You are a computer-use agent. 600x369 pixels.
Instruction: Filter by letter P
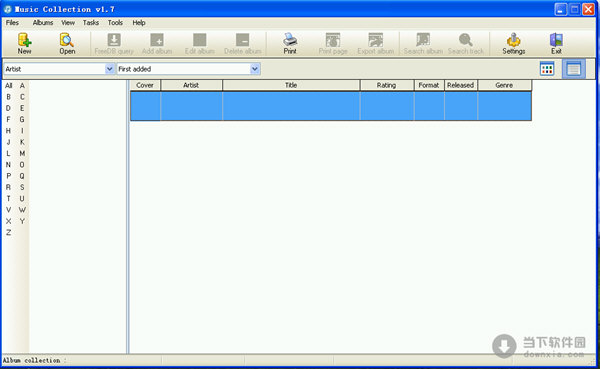8,176
